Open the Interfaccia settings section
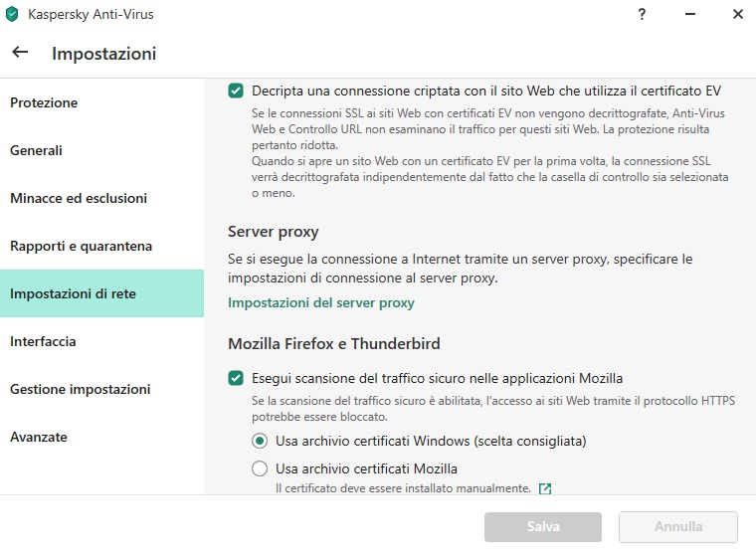756x559 pixels. tap(101, 341)
